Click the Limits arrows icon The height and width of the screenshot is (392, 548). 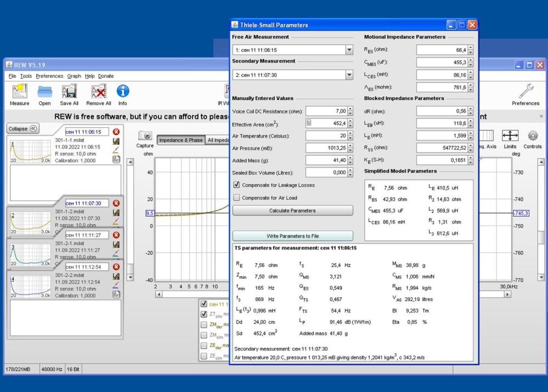point(510,136)
